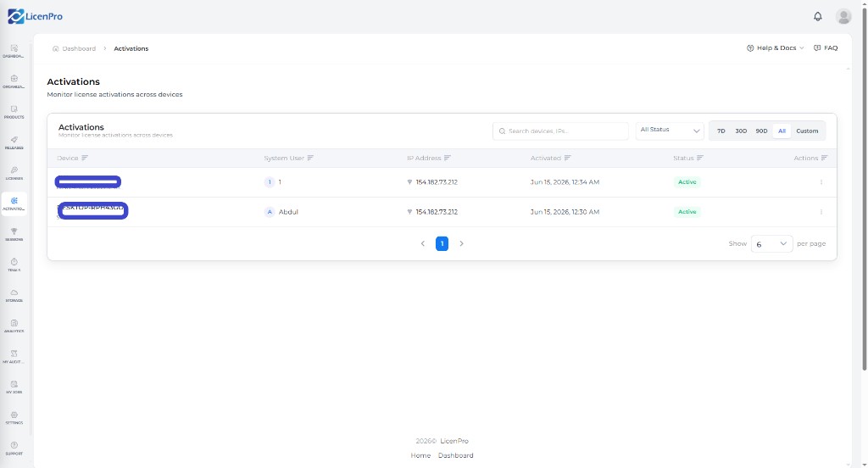Open the Organization sidebar item
The height and width of the screenshot is (468, 868).
tap(14, 81)
